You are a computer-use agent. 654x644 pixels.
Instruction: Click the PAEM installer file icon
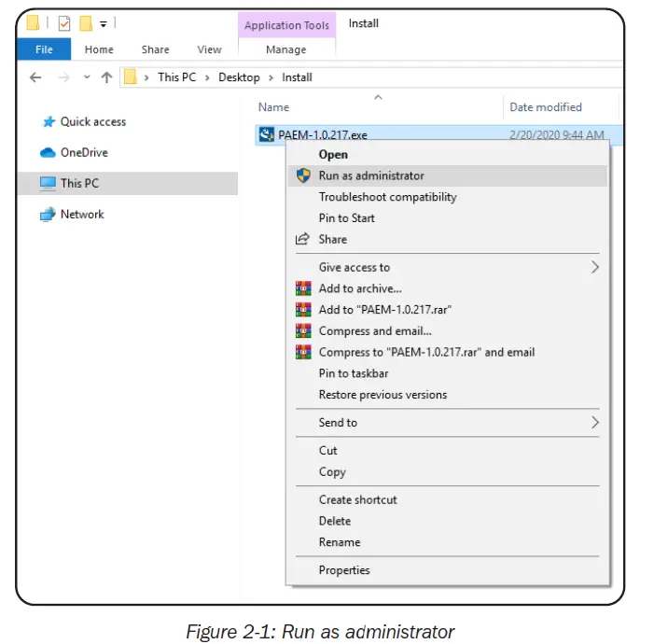[267, 134]
